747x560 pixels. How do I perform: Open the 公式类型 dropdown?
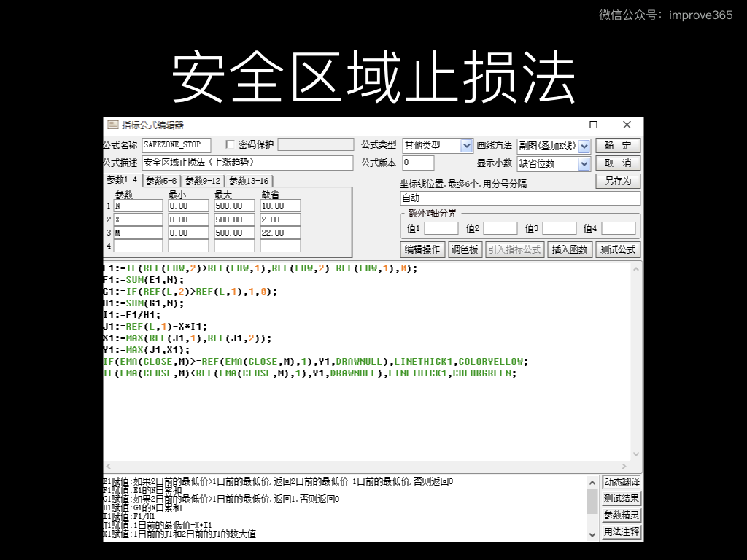467,146
